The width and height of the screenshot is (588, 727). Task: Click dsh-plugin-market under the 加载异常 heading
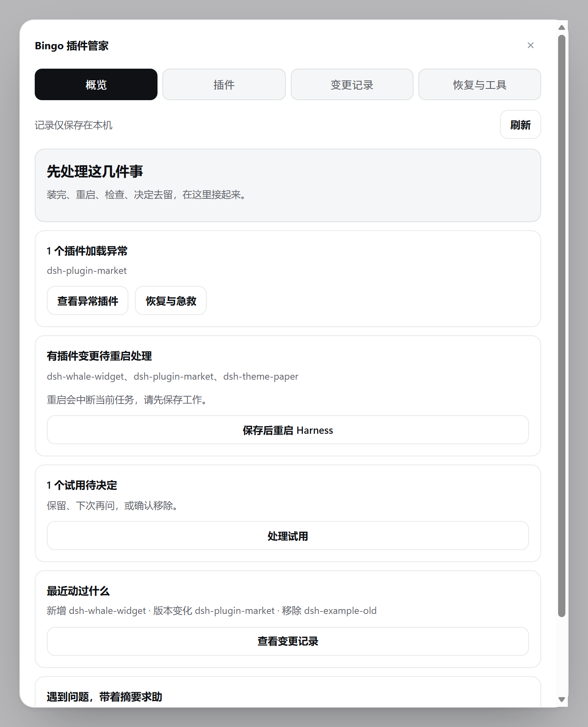click(x=87, y=271)
